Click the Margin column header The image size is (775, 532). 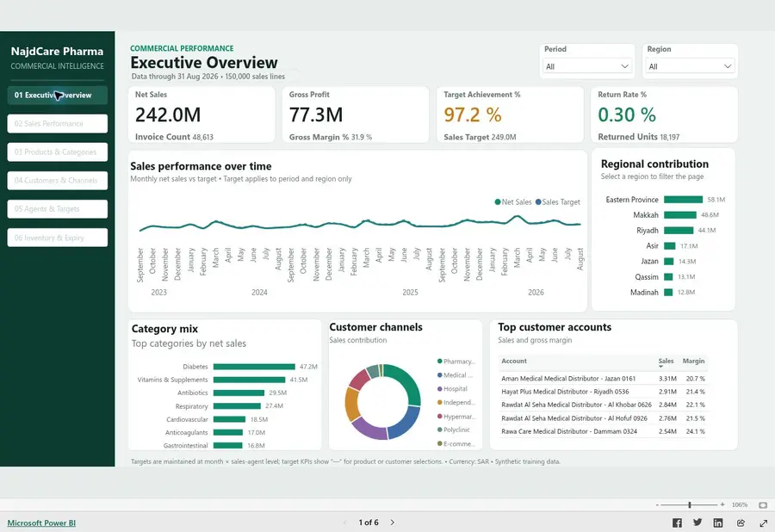(693, 361)
